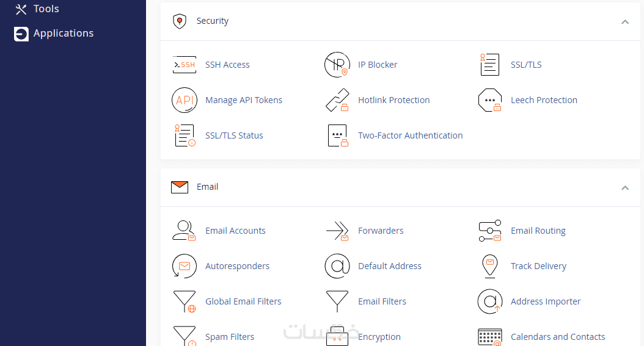Collapse the Security section chevron
Viewport: 644px width, 346px height.
pyautogui.click(x=624, y=21)
